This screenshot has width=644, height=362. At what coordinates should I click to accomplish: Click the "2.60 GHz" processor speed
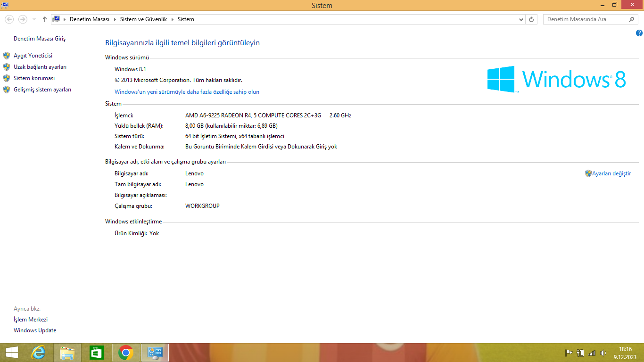(x=340, y=115)
